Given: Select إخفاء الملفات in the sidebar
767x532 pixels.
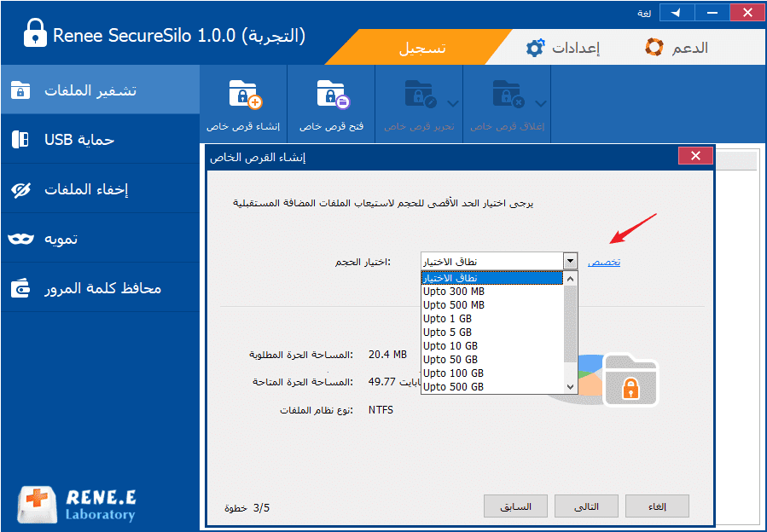Looking at the screenshot, I should click(x=100, y=188).
